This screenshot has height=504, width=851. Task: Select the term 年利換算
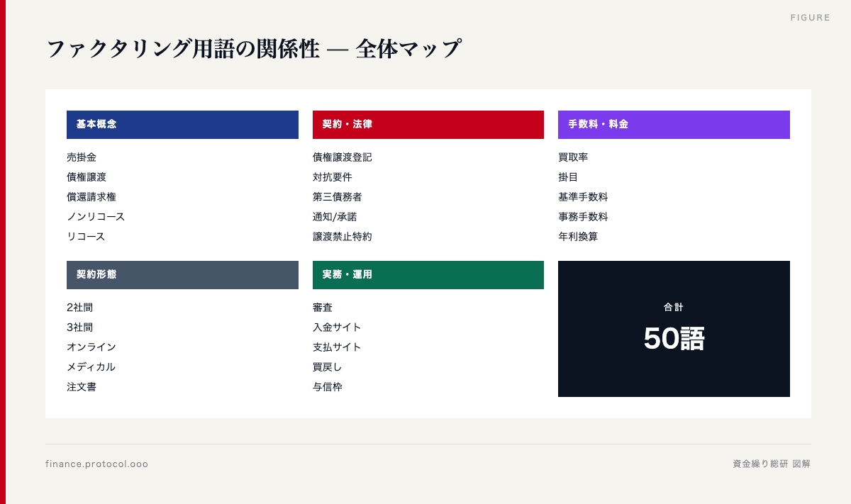coord(578,237)
